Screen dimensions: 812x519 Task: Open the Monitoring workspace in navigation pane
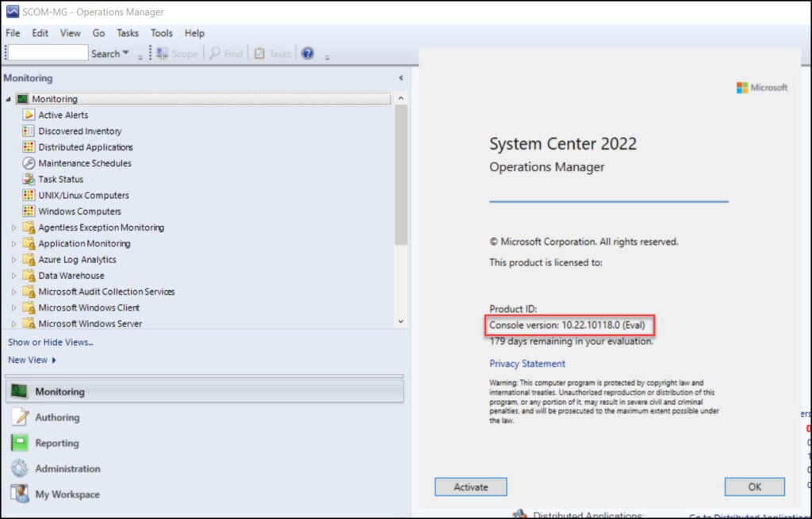[205, 391]
